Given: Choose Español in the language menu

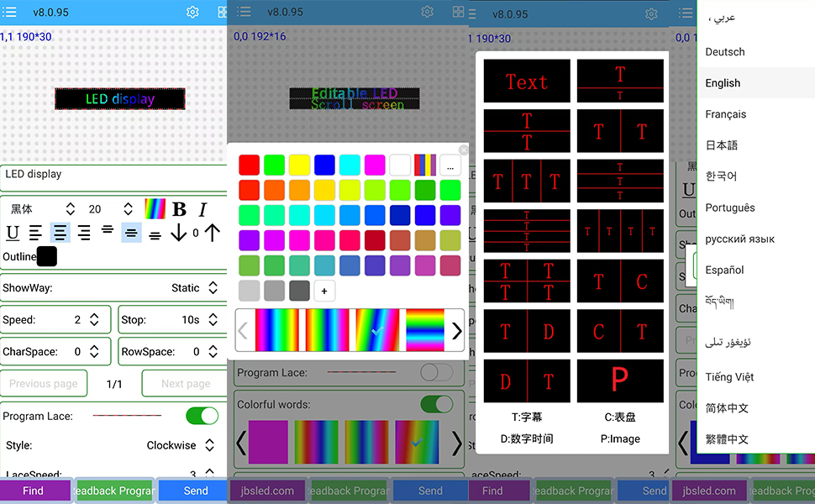Looking at the screenshot, I should point(724,270).
